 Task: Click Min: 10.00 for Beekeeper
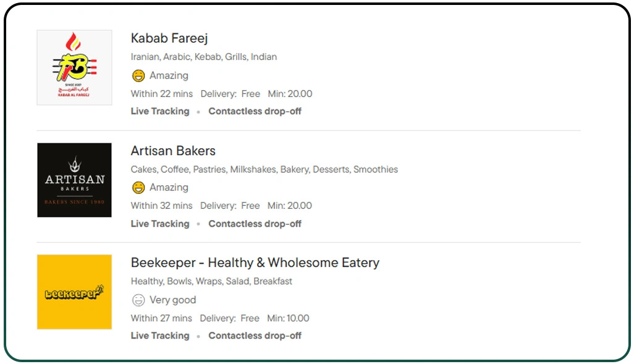tap(289, 318)
